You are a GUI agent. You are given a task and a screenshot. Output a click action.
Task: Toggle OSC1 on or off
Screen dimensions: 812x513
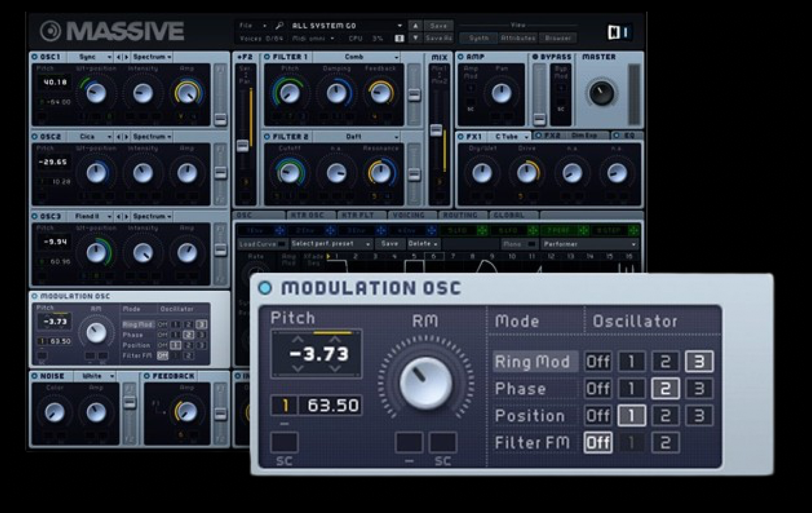coord(35,57)
